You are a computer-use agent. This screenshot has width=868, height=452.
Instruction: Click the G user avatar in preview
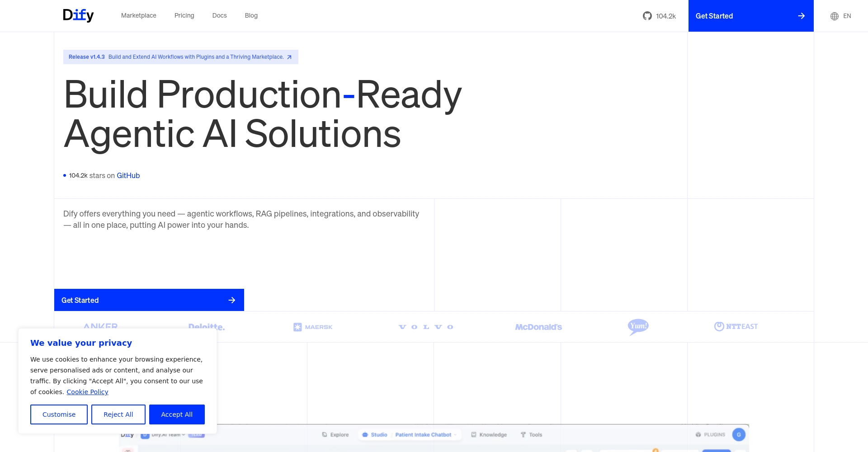pyautogui.click(x=739, y=435)
